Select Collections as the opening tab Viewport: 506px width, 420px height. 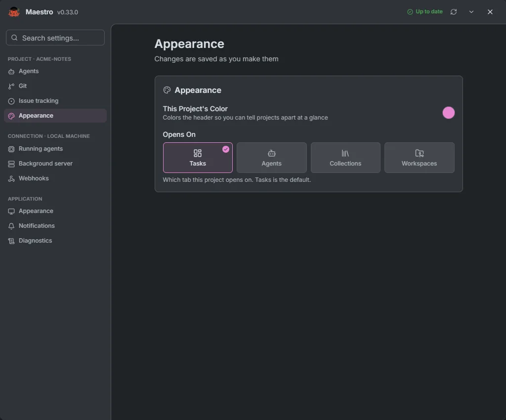[x=345, y=158]
